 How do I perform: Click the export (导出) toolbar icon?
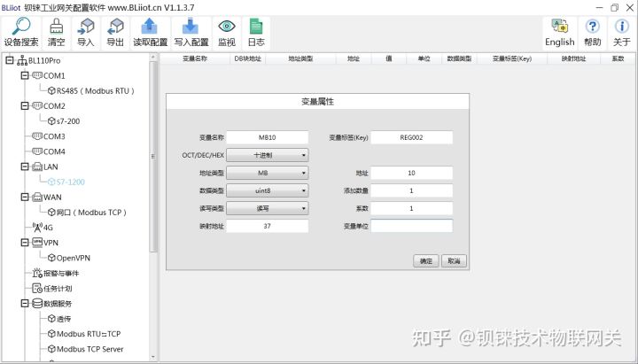pyautogui.click(x=115, y=33)
